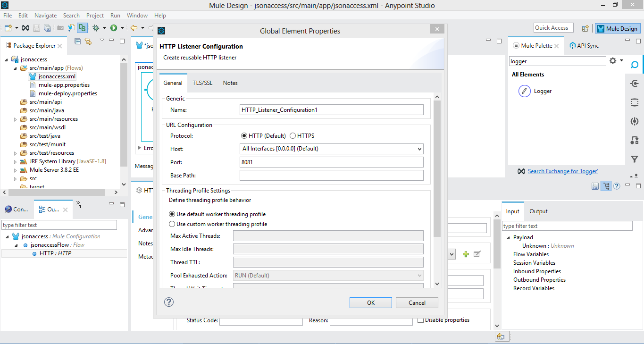
Task: Select the HTTP (Default) protocol radio button
Action: (x=244, y=135)
